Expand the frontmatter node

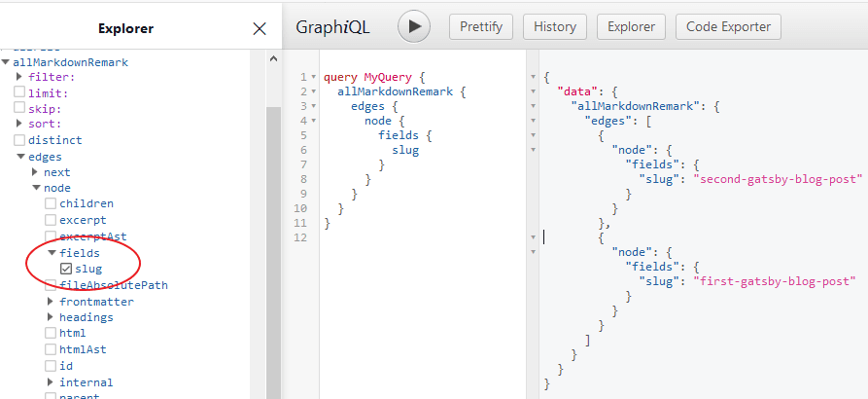tap(51, 302)
